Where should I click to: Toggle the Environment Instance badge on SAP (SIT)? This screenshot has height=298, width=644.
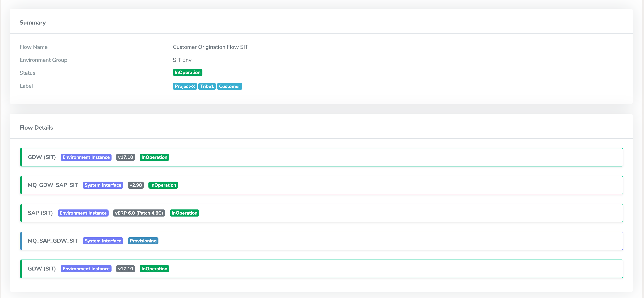click(83, 213)
